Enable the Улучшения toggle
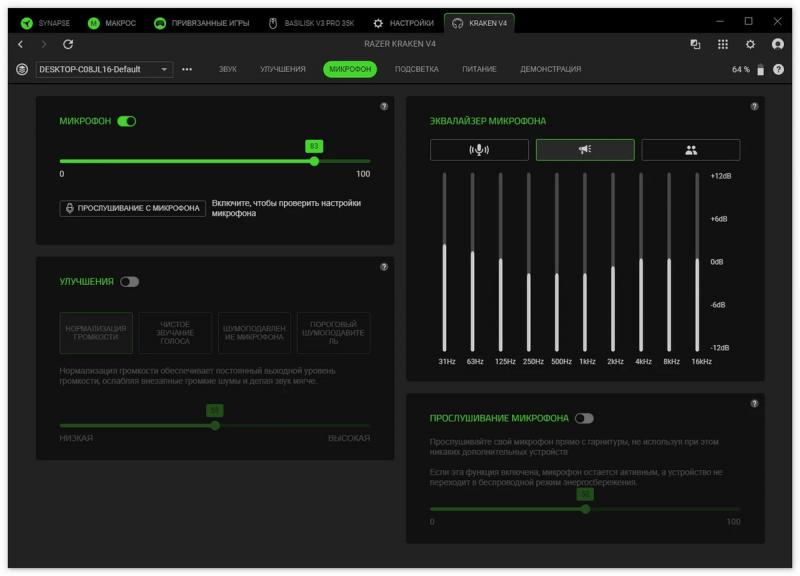The height and width of the screenshot is (576, 800). tap(130, 282)
